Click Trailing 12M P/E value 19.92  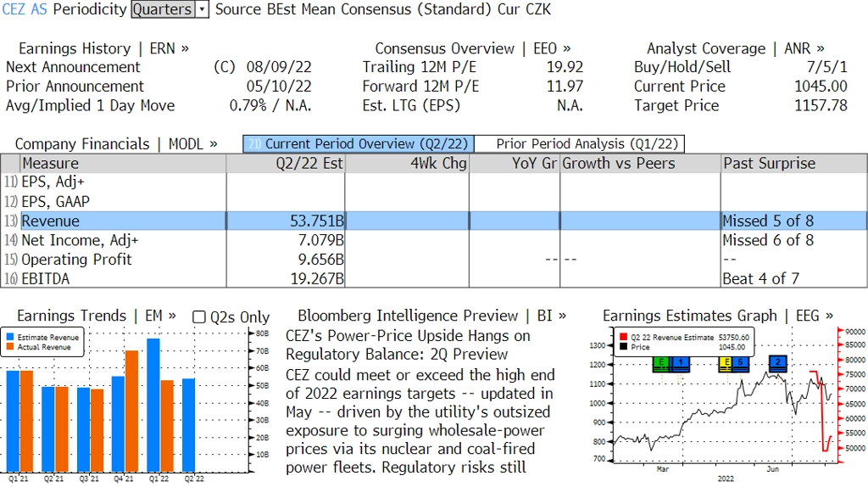tap(565, 67)
